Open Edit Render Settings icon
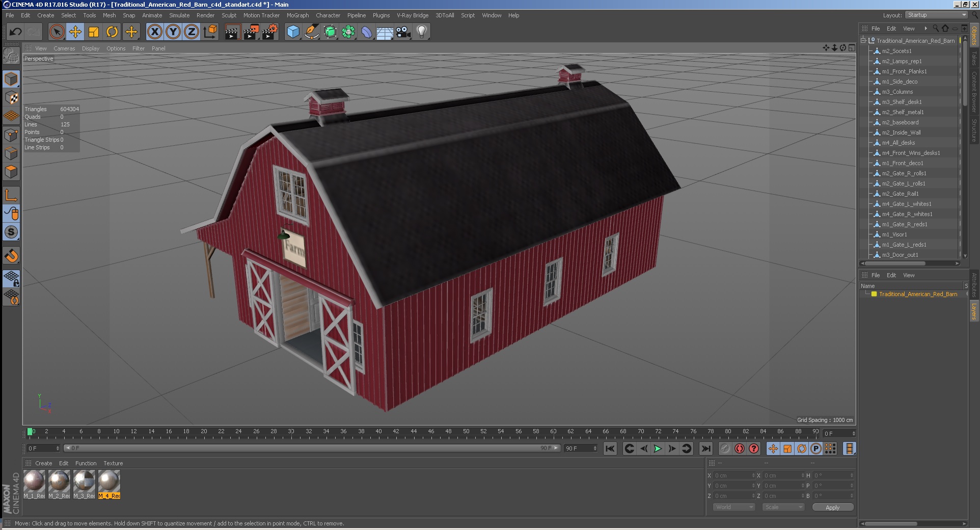This screenshot has width=980, height=530. (269, 32)
